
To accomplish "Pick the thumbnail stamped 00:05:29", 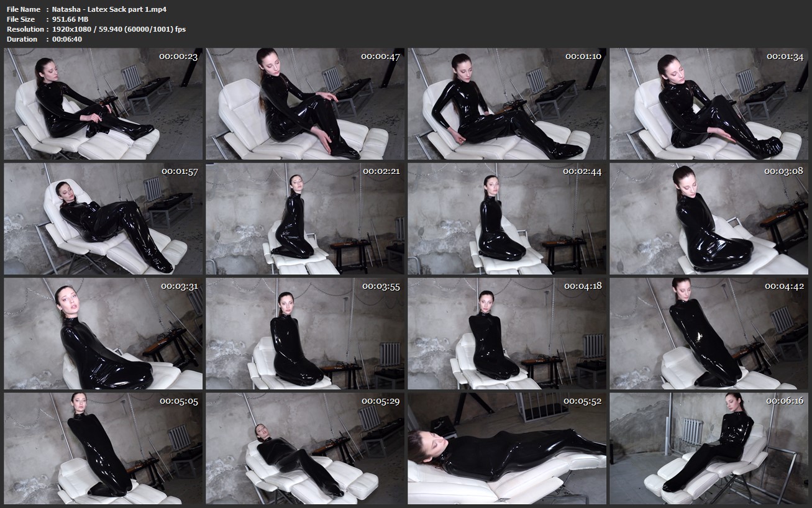I will (x=305, y=448).
